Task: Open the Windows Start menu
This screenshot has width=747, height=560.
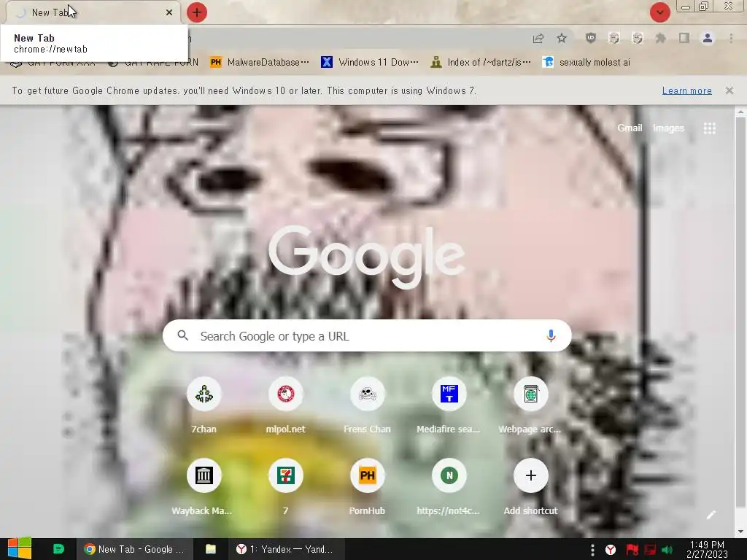Action: tap(20, 549)
